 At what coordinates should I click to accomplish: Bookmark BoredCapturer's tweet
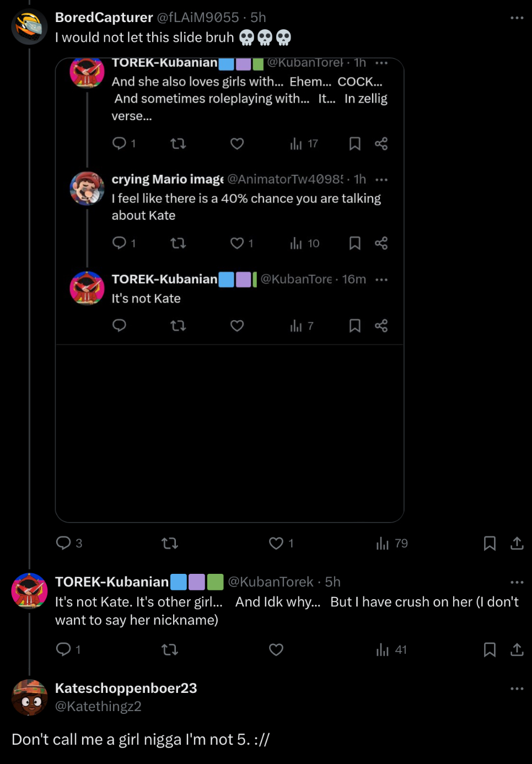coord(489,544)
